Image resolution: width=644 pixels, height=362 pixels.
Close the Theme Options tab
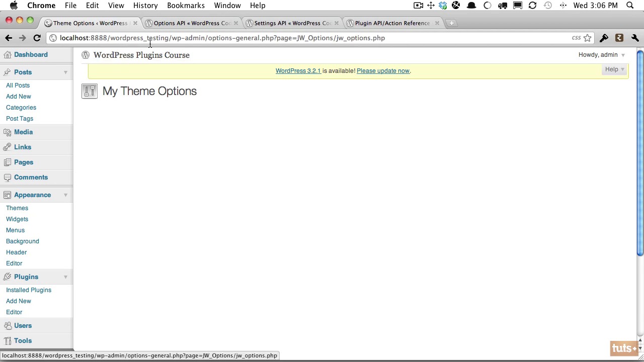coord(135,23)
